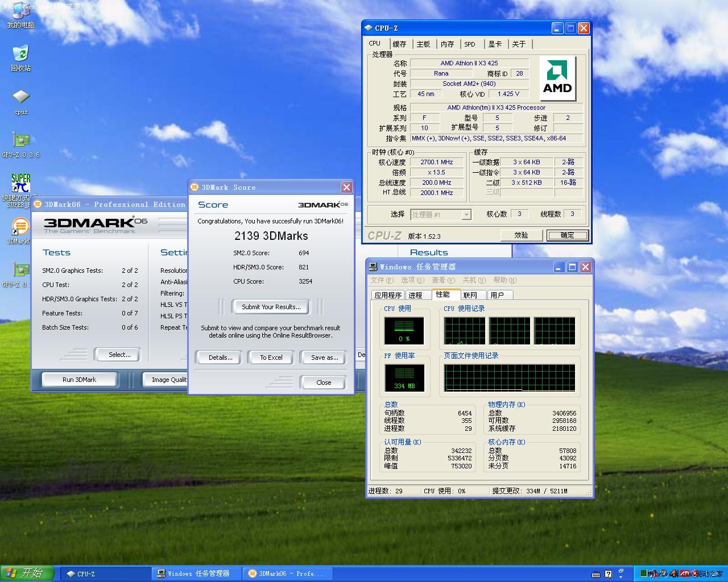Open the networking tab in Task Manager
This screenshot has width=728, height=582.
click(470, 295)
